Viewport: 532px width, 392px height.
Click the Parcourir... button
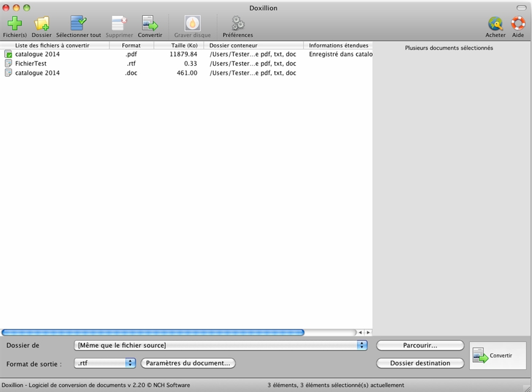coord(420,345)
